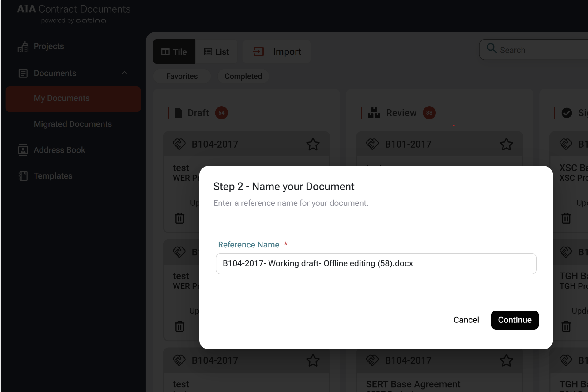Click handshake icon on XSC card
588x392 pixels.
566,144
